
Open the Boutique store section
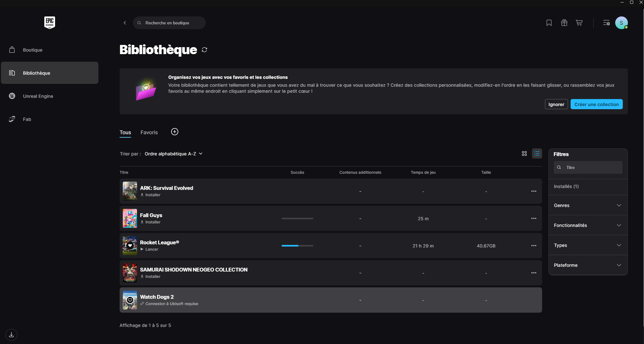tap(50, 50)
